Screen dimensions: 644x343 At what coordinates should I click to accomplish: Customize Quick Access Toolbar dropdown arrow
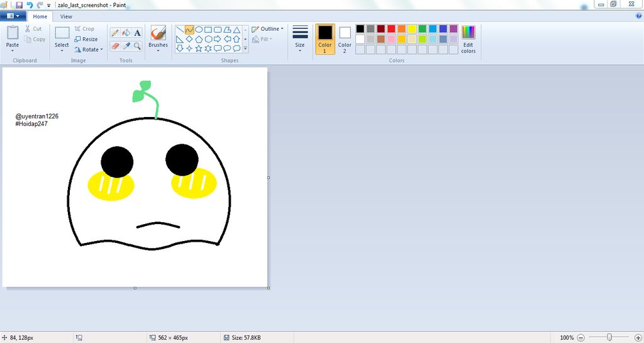click(49, 6)
